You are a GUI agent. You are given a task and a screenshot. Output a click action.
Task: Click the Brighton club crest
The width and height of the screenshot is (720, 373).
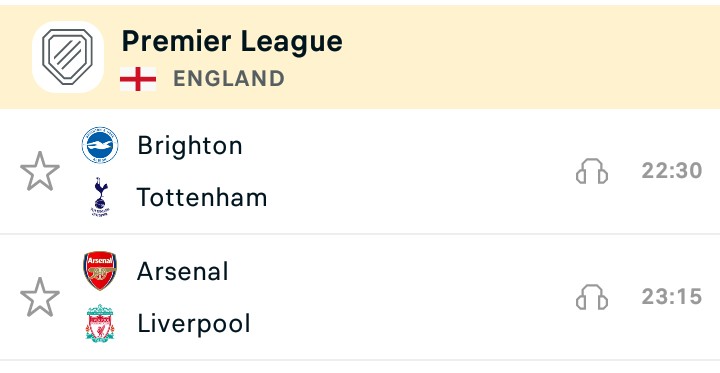point(100,145)
